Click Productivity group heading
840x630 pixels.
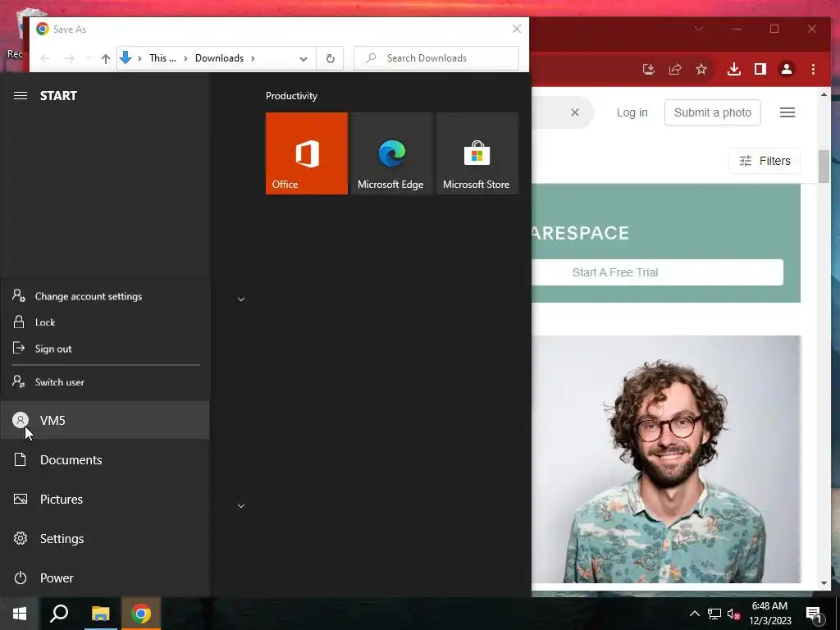pos(291,96)
